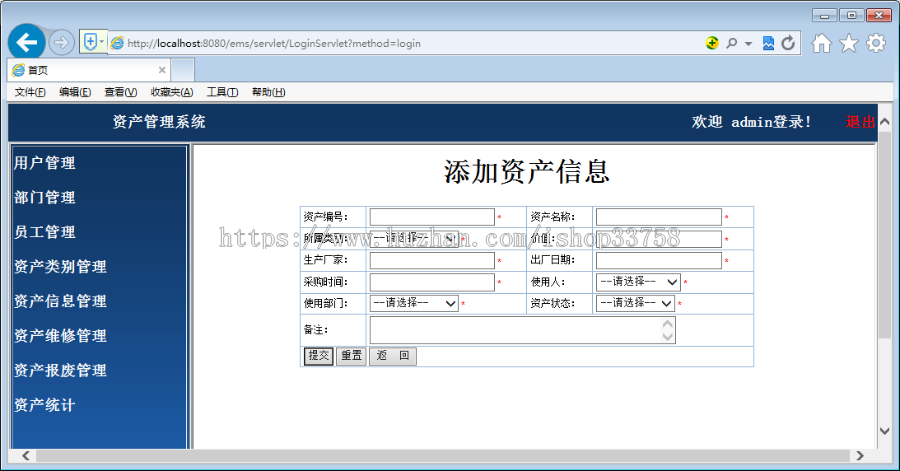Click the magnifier search icon in address bar
This screenshot has width=900, height=471.
click(731, 43)
